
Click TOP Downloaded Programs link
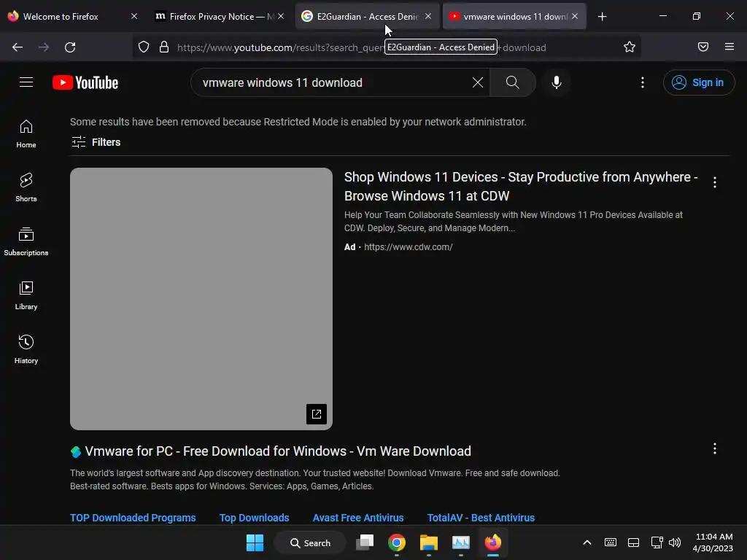[133, 518]
